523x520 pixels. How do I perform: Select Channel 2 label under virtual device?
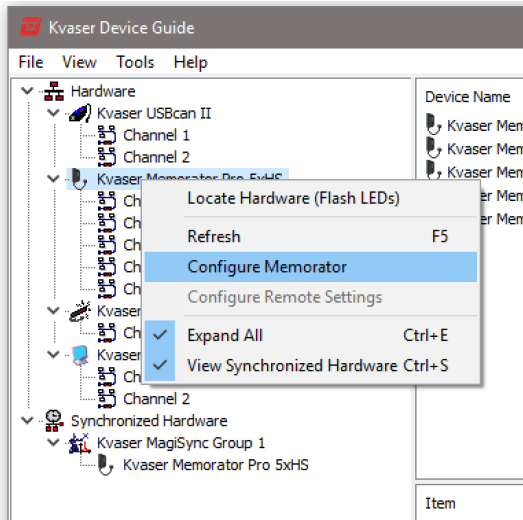156,399
